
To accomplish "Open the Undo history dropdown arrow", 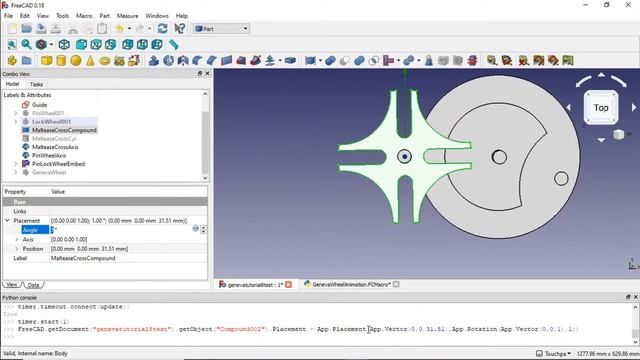I will tap(129, 29).
